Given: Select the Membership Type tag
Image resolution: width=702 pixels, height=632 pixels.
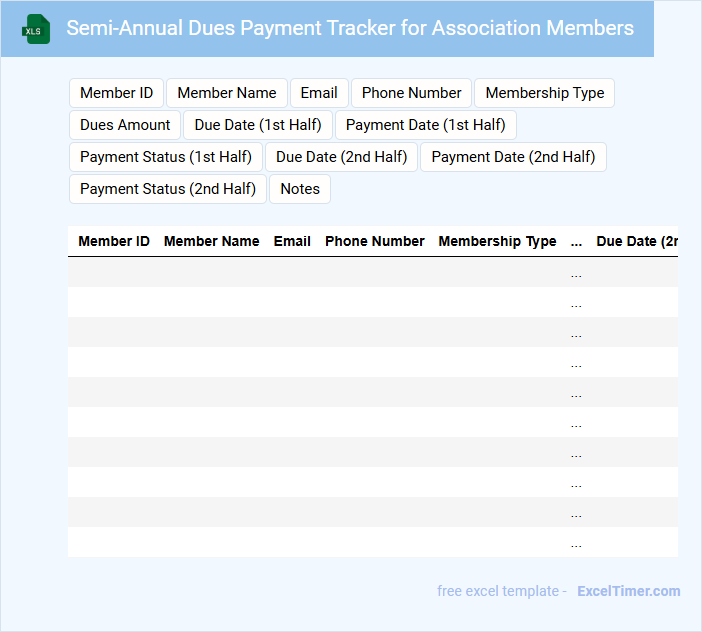Looking at the screenshot, I should 544,93.
